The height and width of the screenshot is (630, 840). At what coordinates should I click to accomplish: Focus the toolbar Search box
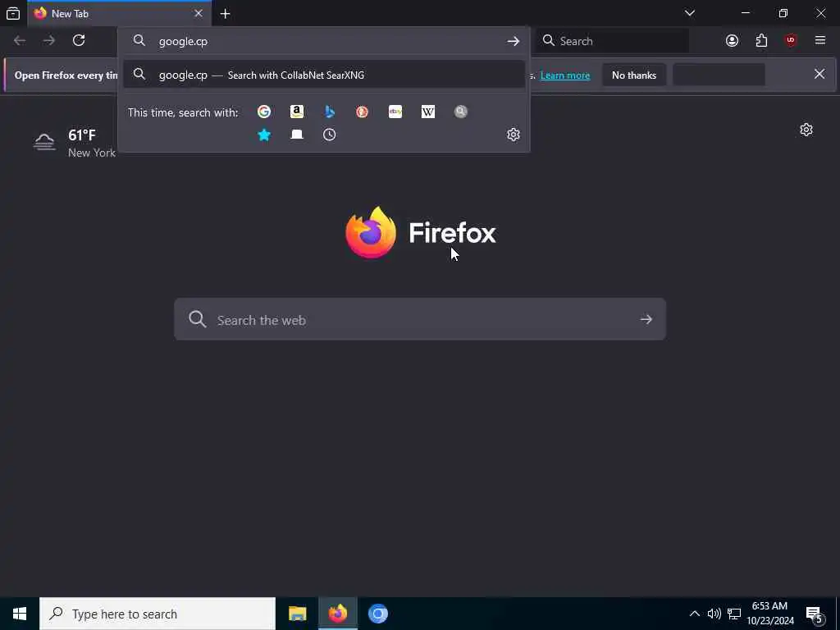click(614, 41)
